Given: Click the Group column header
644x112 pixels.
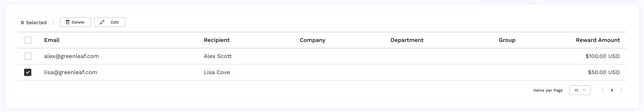Looking at the screenshot, I should click(x=507, y=40).
